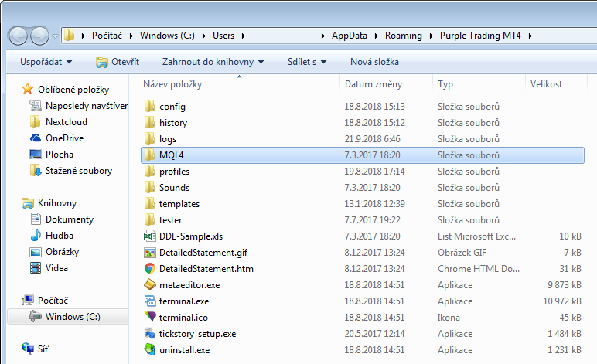
Task: Select DDE-Sample.xls Excel file icon
Action: coord(149,236)
